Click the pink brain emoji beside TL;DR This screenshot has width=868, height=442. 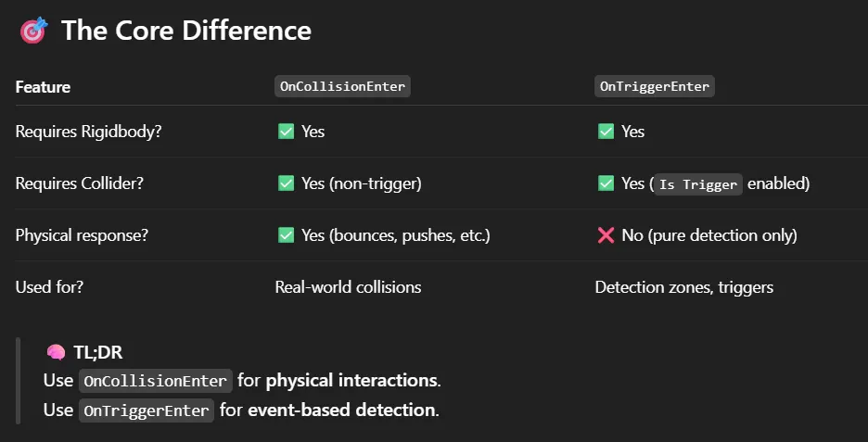[x=56, y=352]
